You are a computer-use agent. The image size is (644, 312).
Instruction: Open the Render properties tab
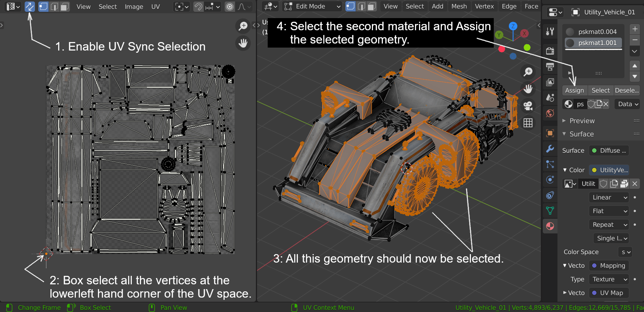click(x=550, y=51)
